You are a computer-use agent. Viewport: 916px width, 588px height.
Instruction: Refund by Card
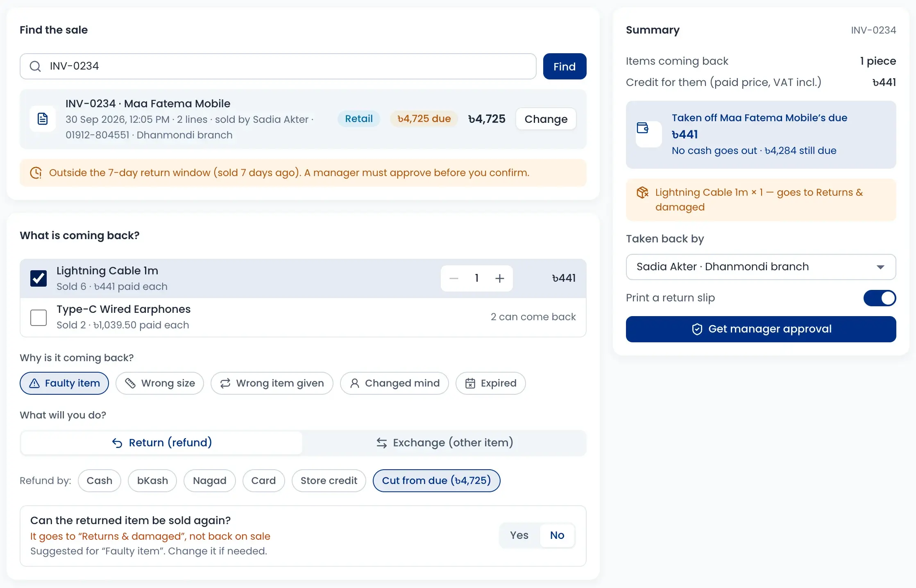pyautogui.click(x=263, y=481)
